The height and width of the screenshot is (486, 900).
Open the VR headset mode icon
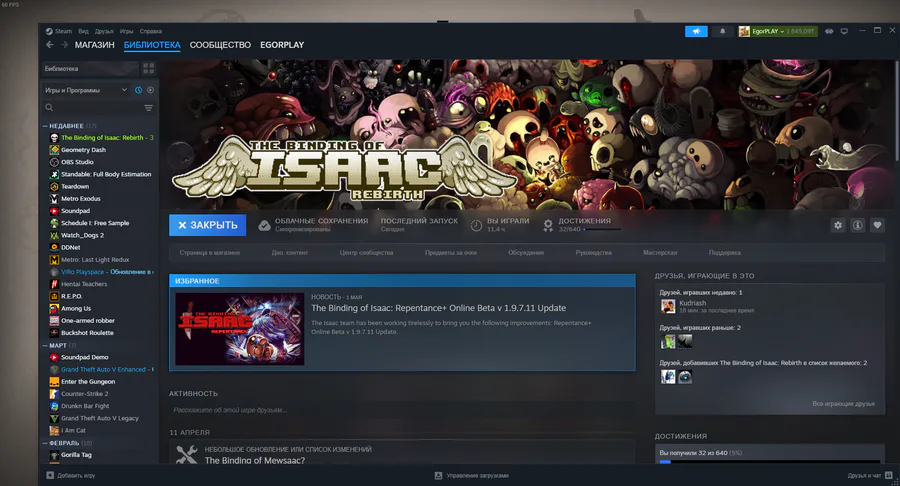tap(829, 32)
